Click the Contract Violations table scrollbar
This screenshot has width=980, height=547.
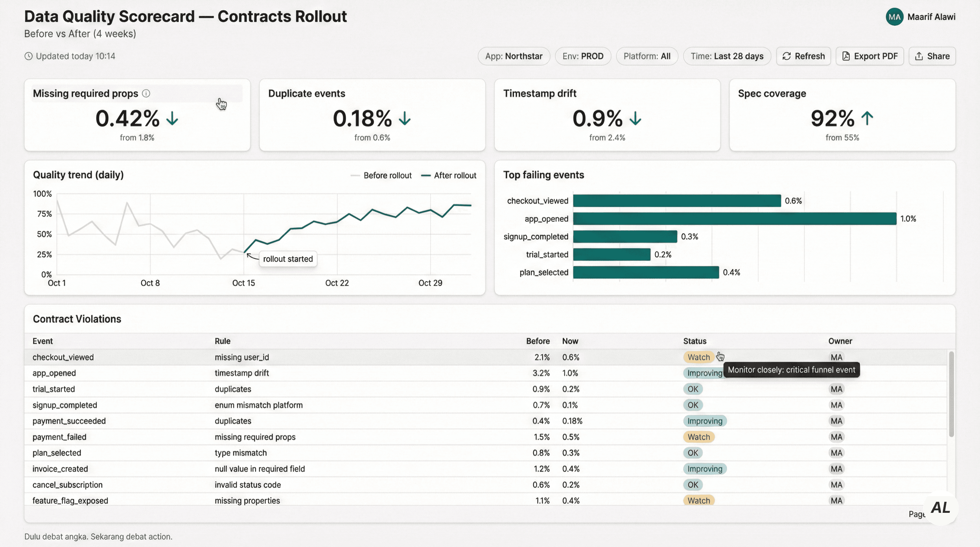[x=951, y=394]
